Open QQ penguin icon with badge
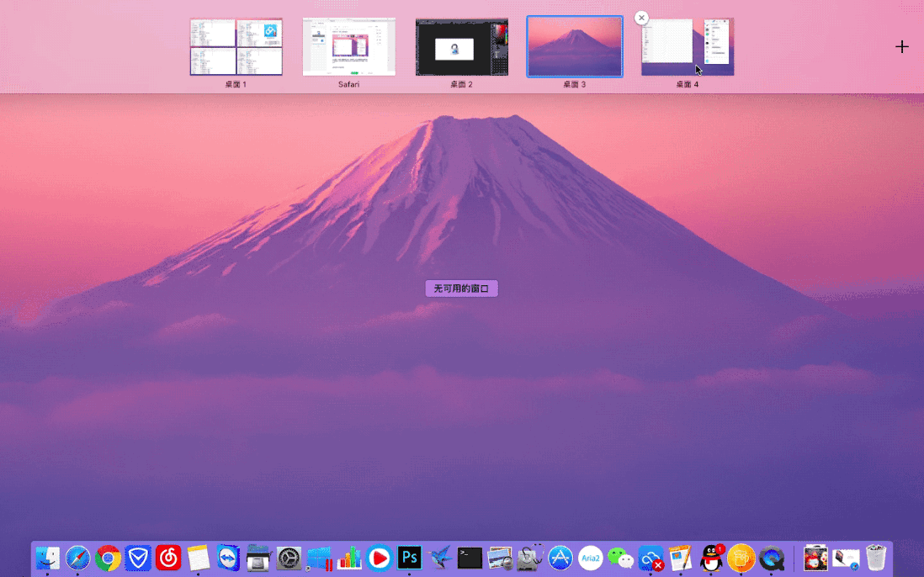The height and width of the screenshot is (577, 924). click(x=712, y=558)
